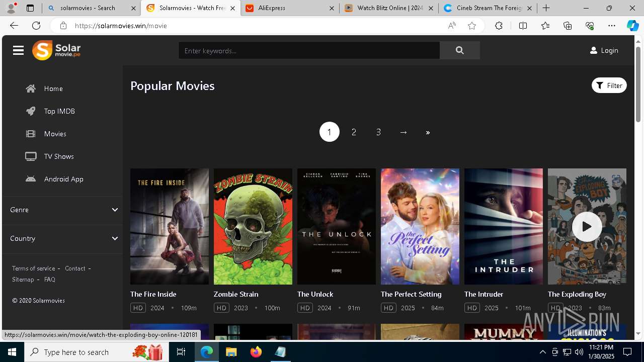Image resolution: width=644 pixels, height=362 pixels.
Task: Click the browser back arrow
Action: tap(14, 26)
